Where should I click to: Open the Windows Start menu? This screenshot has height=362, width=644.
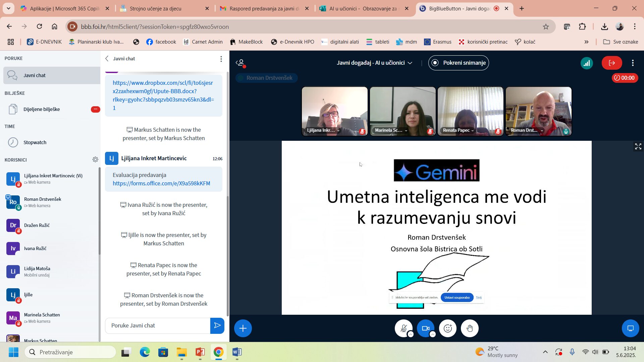pyautogui.click(x=13, y=352)
